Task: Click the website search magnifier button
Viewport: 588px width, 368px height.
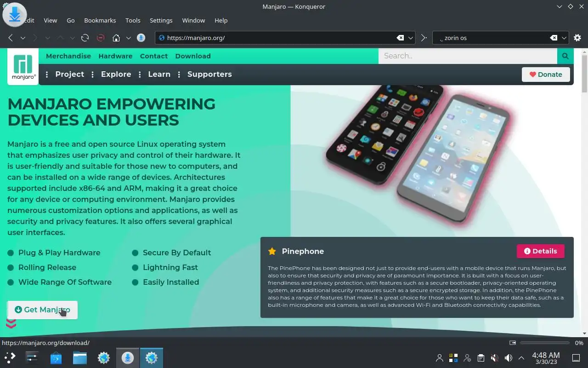Action: (565, 56)
